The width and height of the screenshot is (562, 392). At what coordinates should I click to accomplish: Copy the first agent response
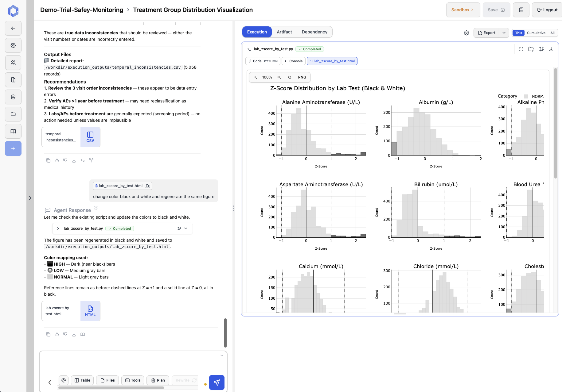(48, 160)
